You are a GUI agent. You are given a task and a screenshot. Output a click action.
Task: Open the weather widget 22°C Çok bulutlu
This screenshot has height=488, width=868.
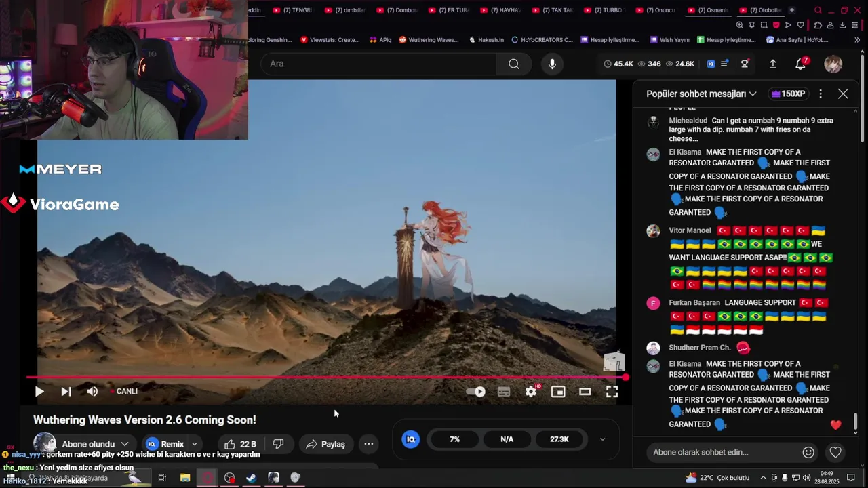click(x=717, y=478)
